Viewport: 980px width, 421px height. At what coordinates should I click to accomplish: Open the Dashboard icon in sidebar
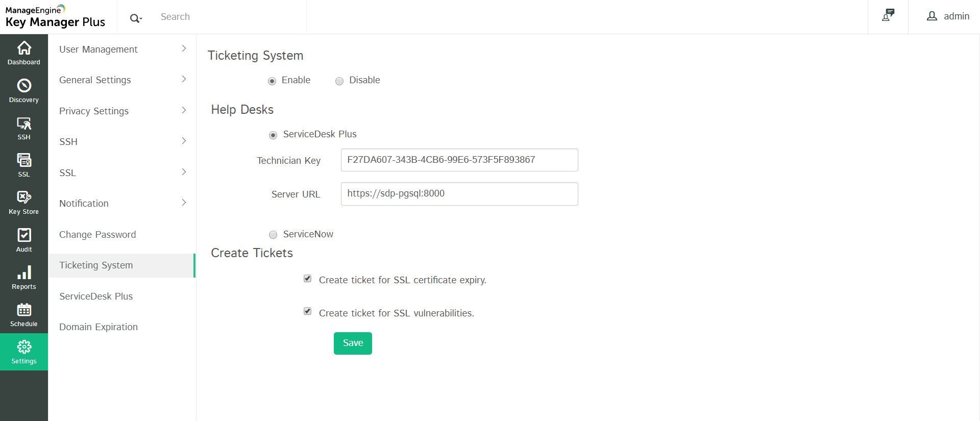[x=24, y=48]
